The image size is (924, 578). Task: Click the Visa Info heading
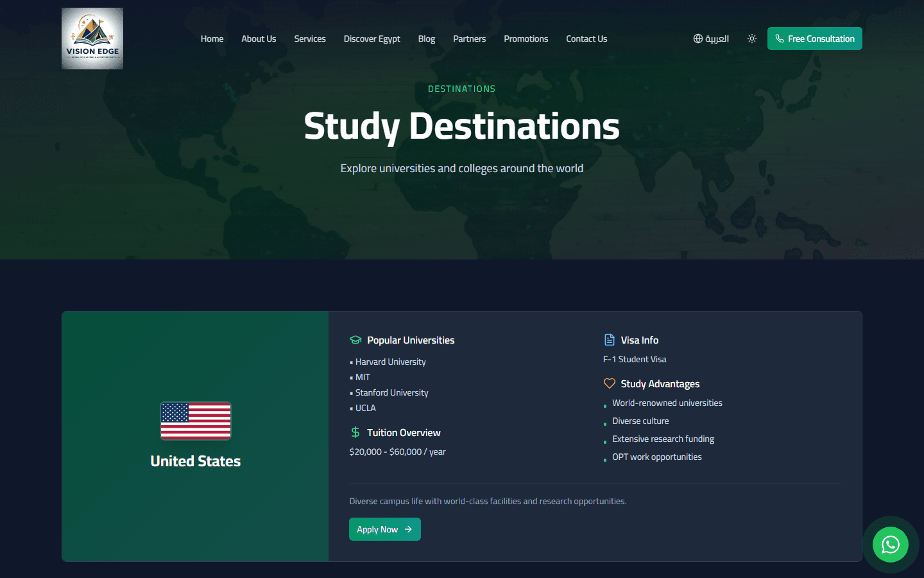pos(639,340)
